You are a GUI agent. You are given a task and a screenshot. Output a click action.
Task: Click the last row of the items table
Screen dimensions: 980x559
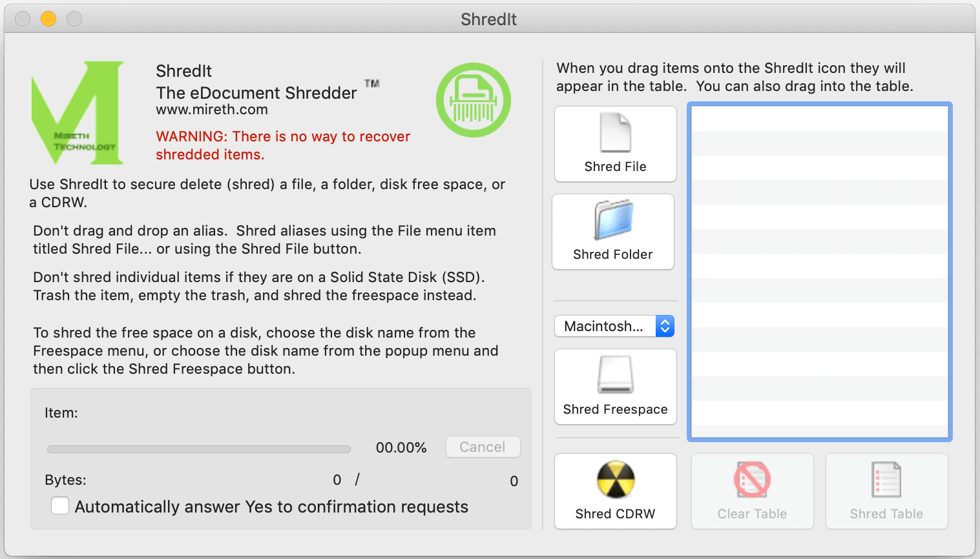pyautogui.click(x=819, y=413)
